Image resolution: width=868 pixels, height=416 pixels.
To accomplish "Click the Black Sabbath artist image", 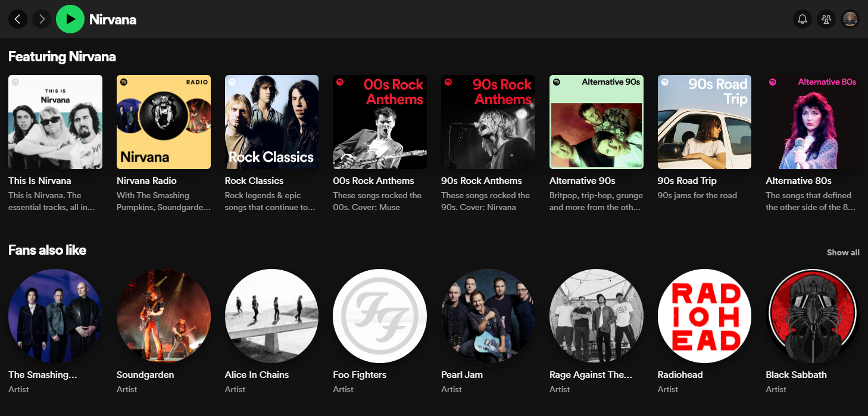I will pos(813,316).
